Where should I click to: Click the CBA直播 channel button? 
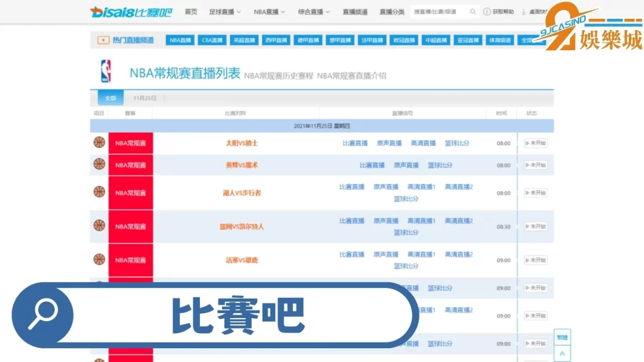[212, 40]
